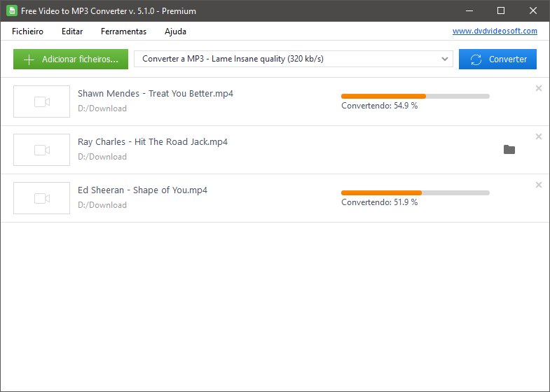Click Shawn Mendes video thumbnail icon
The height and width of the screenshot is (392, 550).
pos(42,101)
